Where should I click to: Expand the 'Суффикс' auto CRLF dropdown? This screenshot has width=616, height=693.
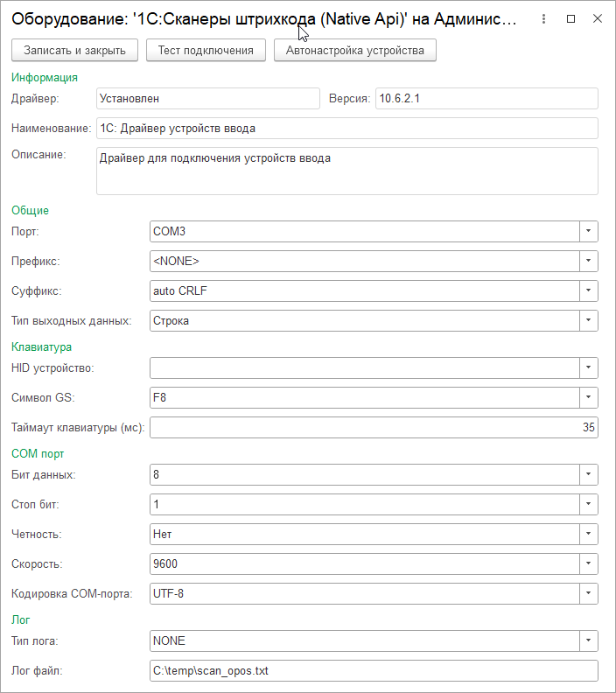[x=589, y=290]
